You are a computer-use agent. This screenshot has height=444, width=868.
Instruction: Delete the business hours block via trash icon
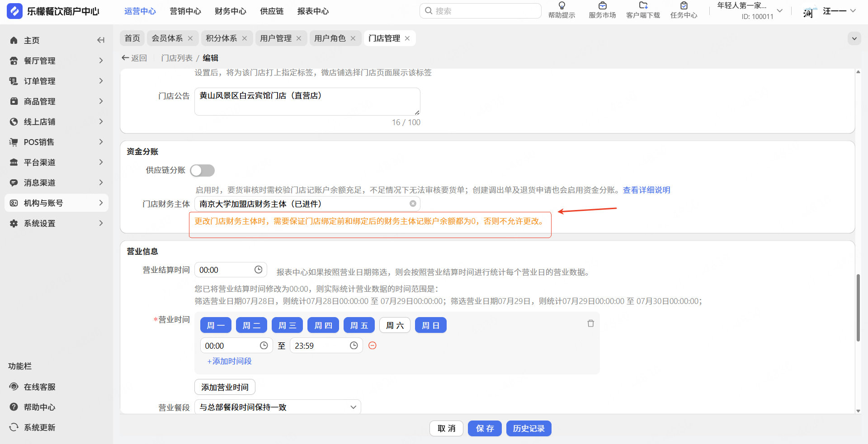coord(590,323)
